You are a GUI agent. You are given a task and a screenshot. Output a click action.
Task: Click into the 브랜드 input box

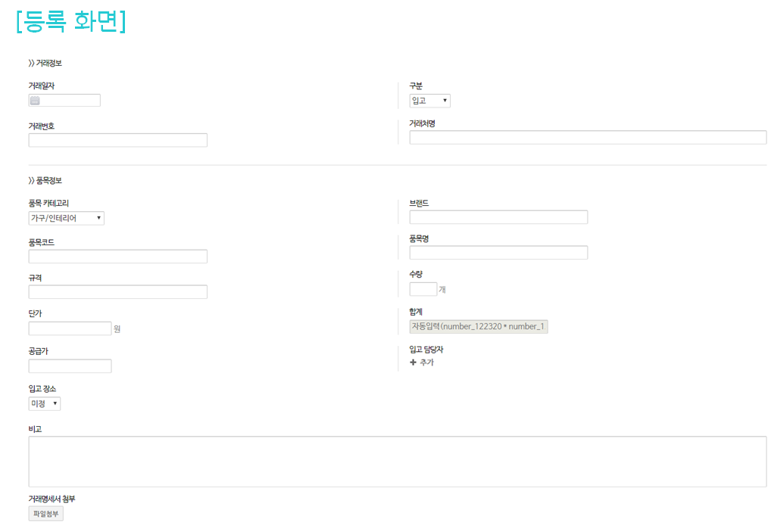(x=498, y=217)
